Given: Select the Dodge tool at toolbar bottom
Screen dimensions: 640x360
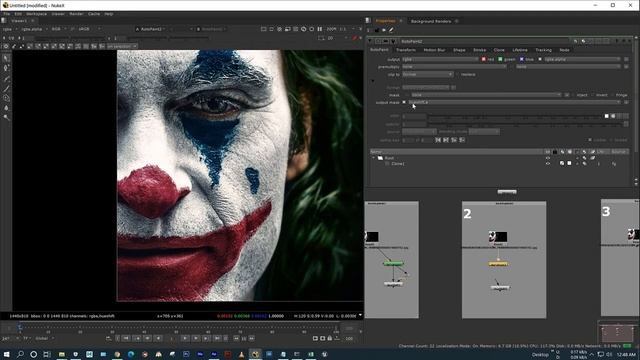Looking at the screenshot, I should [x=6, y=118].
